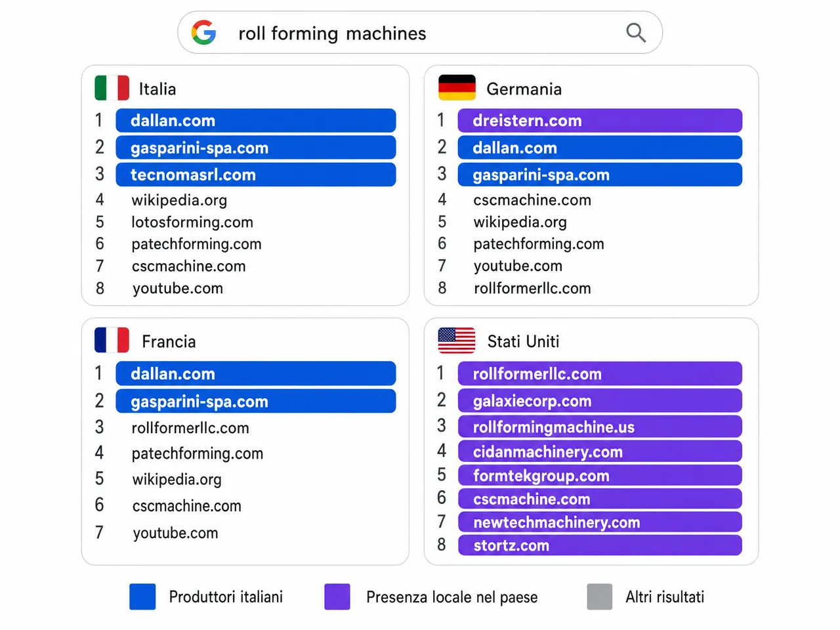The height and width of the screenshot is (630, 840).
Task: Select cscmachine.com in the Stati Uniti list
Action: pos(600,499)
